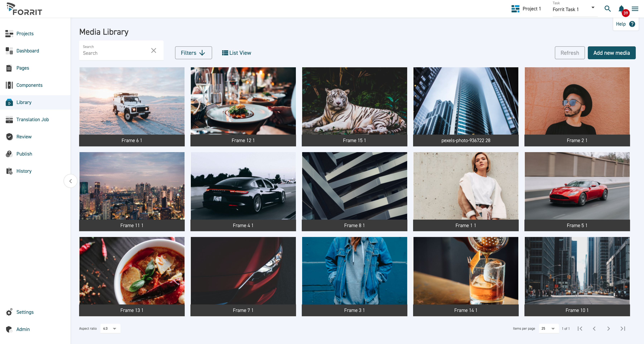Open the Projects icon in sidebar

click(9, 33)
